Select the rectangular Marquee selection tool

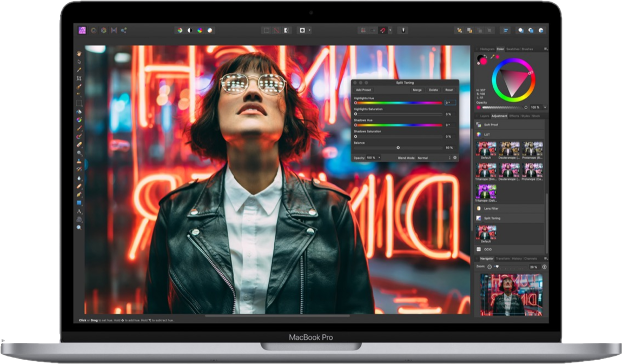point(79,103)
